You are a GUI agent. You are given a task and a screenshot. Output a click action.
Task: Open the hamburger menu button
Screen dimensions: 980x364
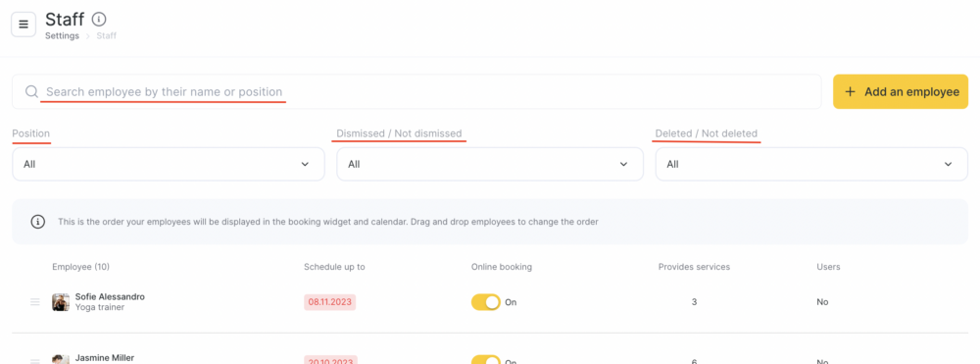(x=24, y=25)
